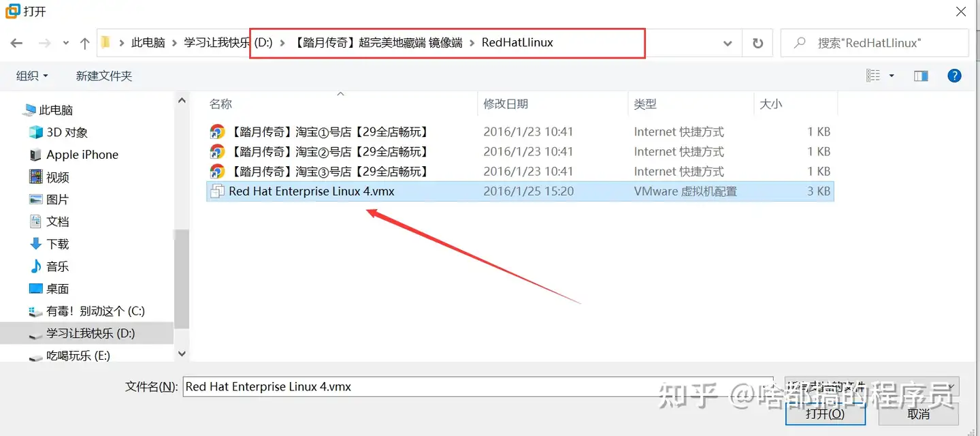Viewport: 980px width, 436px height.
Task: Refresh the current folder view
Action: [x=757, y=43]
